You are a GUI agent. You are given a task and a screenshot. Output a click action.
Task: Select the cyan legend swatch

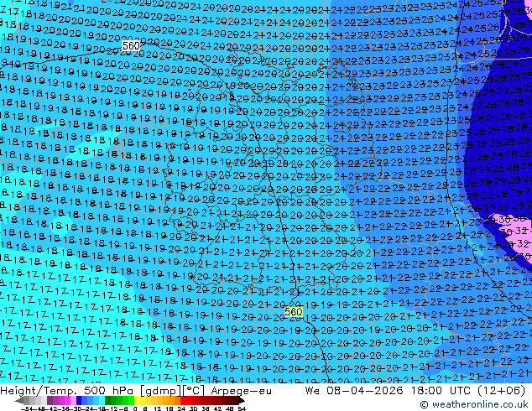point(102,400)
